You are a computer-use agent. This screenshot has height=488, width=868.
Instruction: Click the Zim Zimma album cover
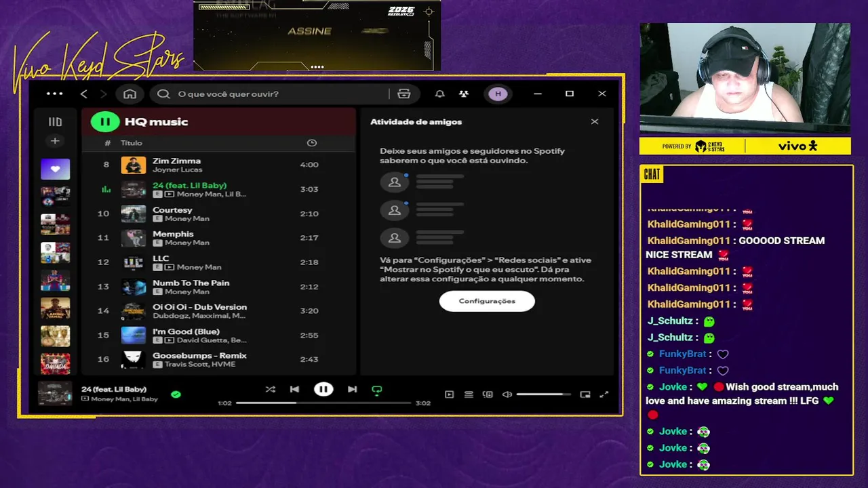coord(134,165)
